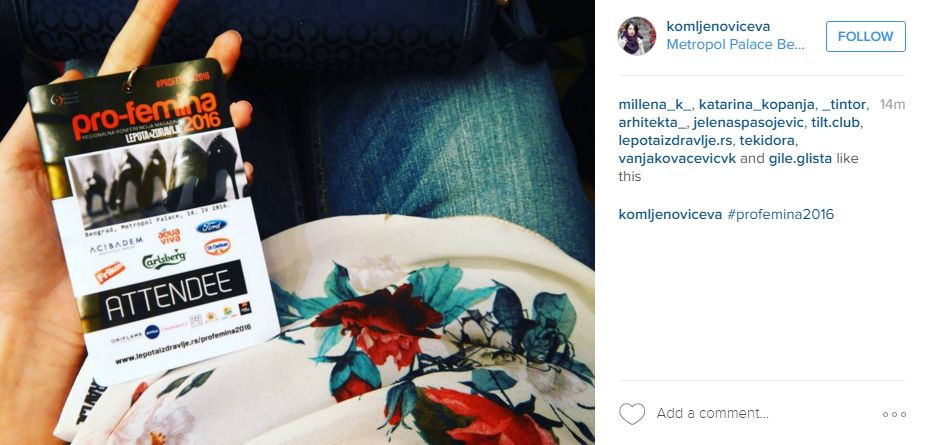Image resolution: width=925 pixels, height=445 pixels.
Task: Open gile.glista liker profile
Action: pyautogui.click(x=801, y=159)
